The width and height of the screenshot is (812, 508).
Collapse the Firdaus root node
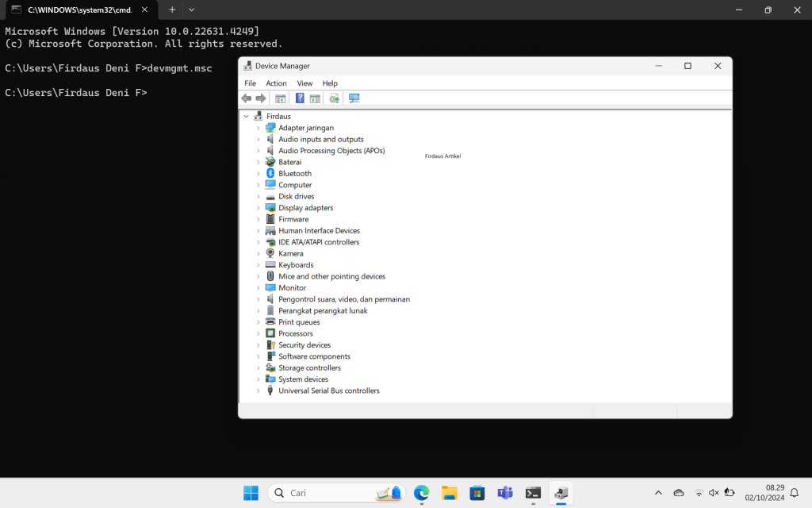click(247, 117)
